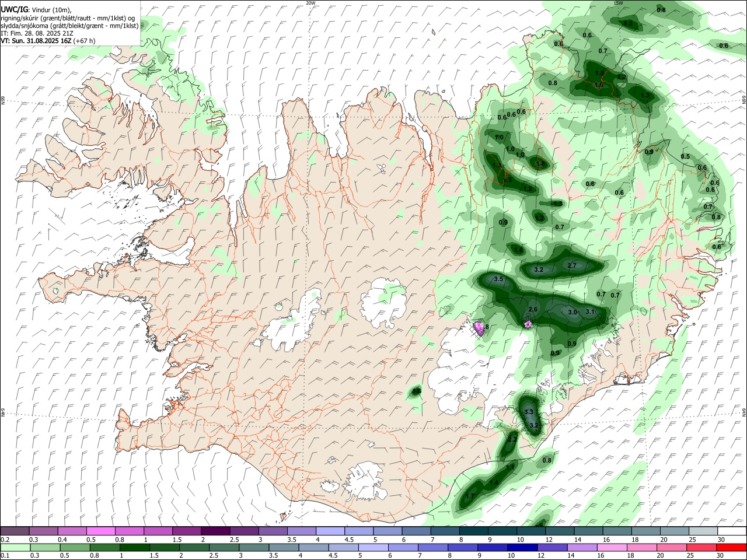
Task: Click the 2.2 precipitation value on the map
Action: pos(512,439)
